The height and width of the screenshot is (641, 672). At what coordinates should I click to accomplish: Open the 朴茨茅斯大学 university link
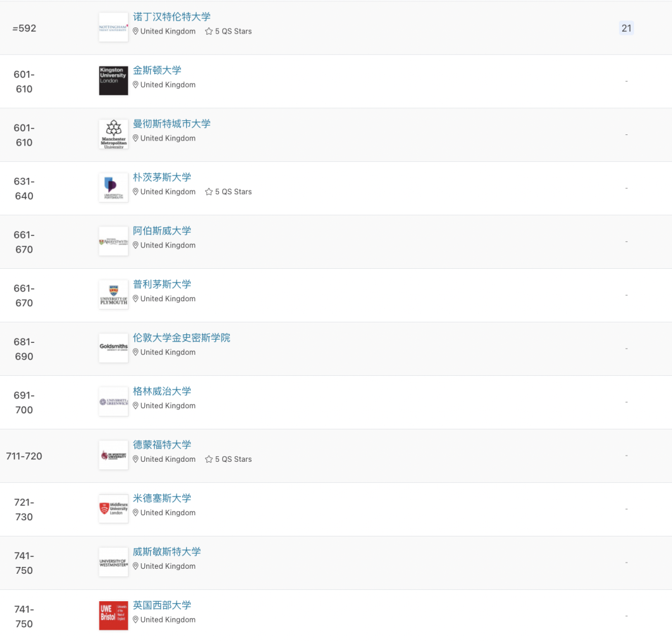point(162,177)
